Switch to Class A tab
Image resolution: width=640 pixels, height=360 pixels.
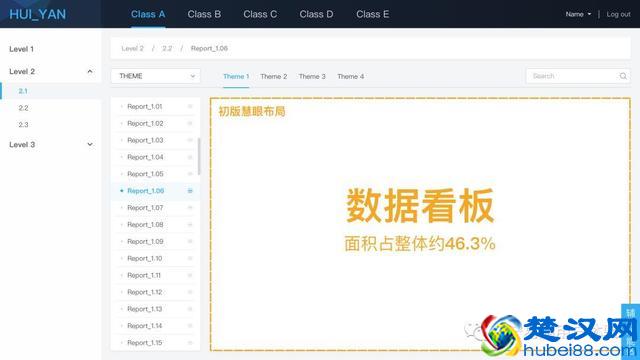(148, 14)
